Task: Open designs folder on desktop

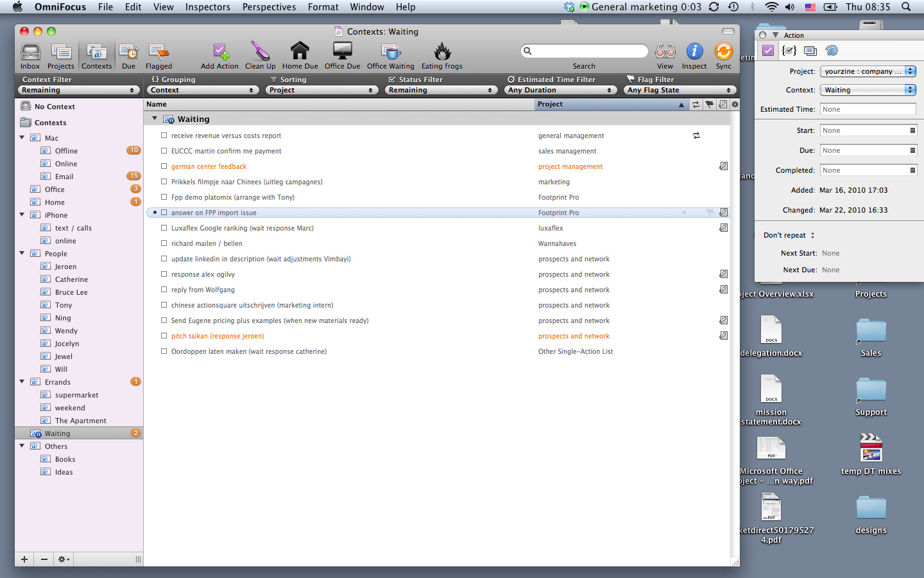Action: (871, 514)
